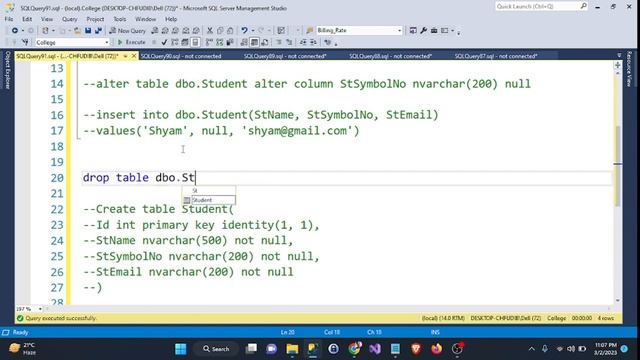Click the Copy icon in toolbar
640x360 pixels.
coord(220,31)
